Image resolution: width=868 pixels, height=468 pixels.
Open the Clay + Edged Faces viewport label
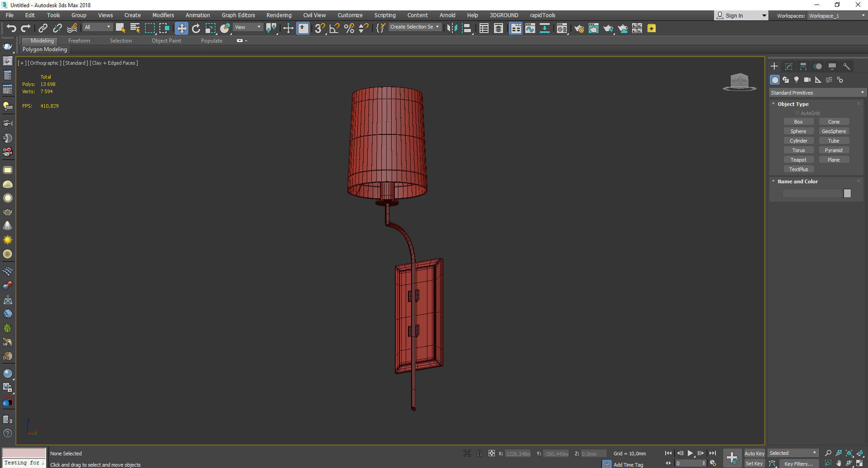coord(114,63)
